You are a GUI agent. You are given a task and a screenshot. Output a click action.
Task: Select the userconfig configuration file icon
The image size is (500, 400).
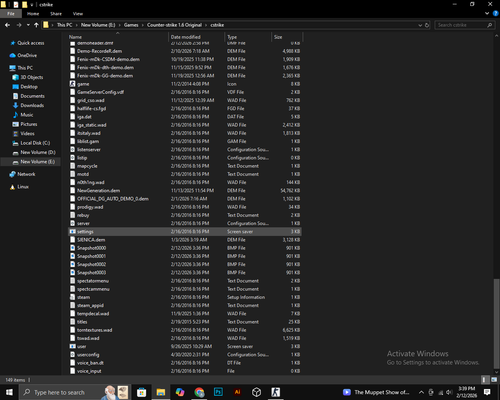[72, 354]
